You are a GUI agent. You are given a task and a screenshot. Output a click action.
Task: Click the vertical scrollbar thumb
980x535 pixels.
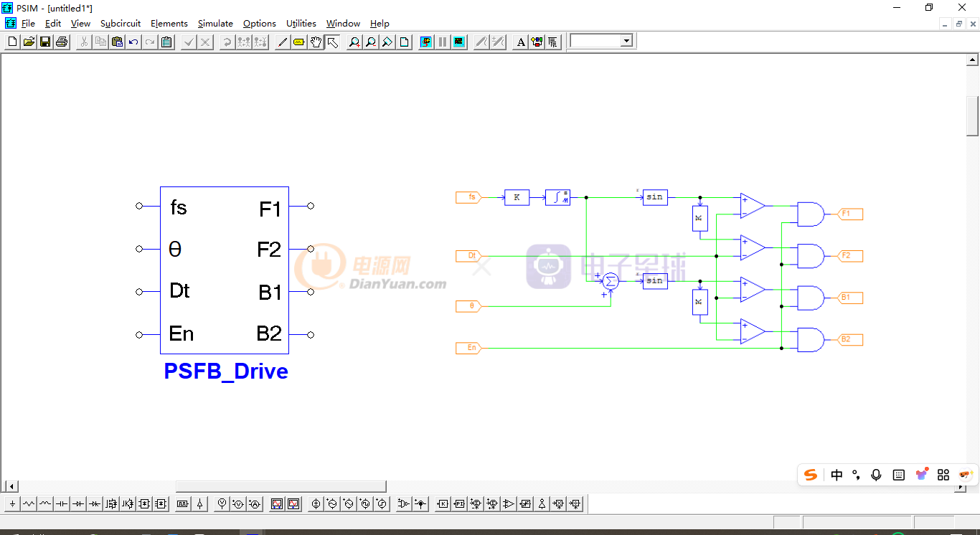[973, 115]
